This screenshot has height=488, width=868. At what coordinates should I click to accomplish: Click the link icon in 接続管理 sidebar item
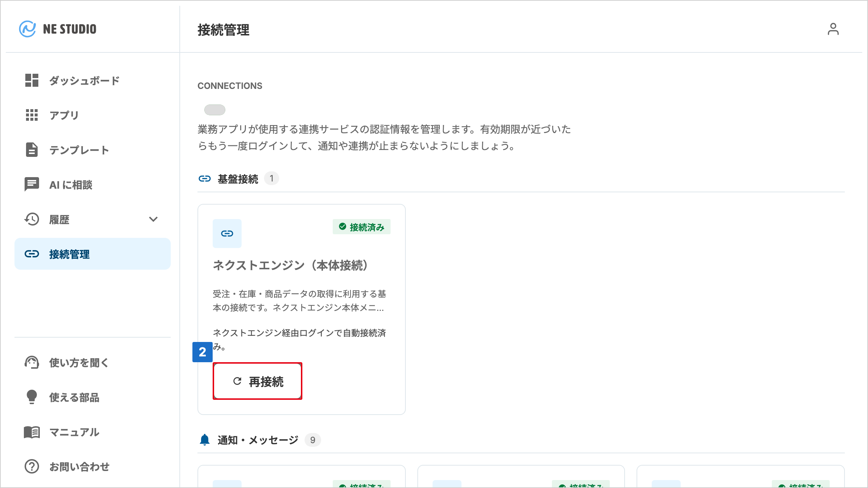tap(32, 254)
